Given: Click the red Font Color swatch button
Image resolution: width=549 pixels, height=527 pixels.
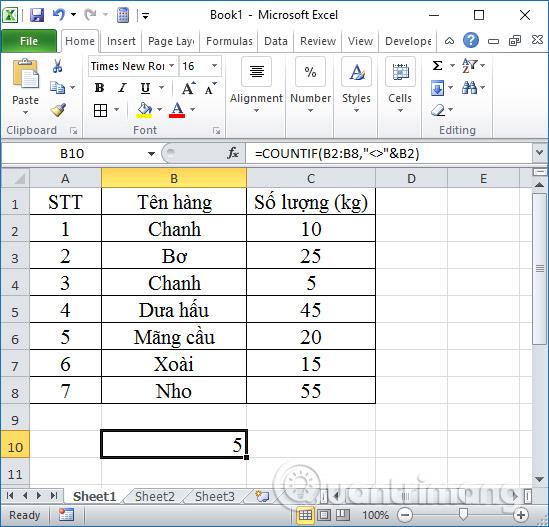Looking at the screenshot, I should coord(177,110).
